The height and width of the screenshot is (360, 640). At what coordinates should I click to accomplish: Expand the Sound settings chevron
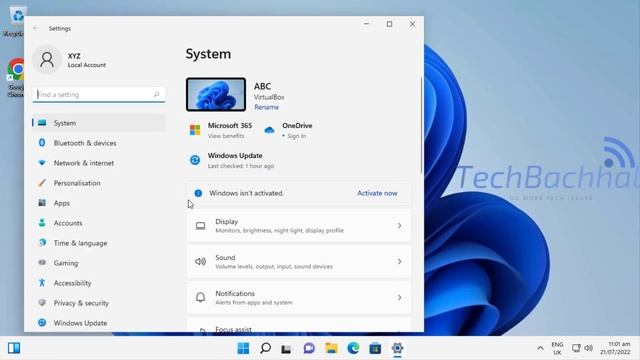click(x=399, y=262)
